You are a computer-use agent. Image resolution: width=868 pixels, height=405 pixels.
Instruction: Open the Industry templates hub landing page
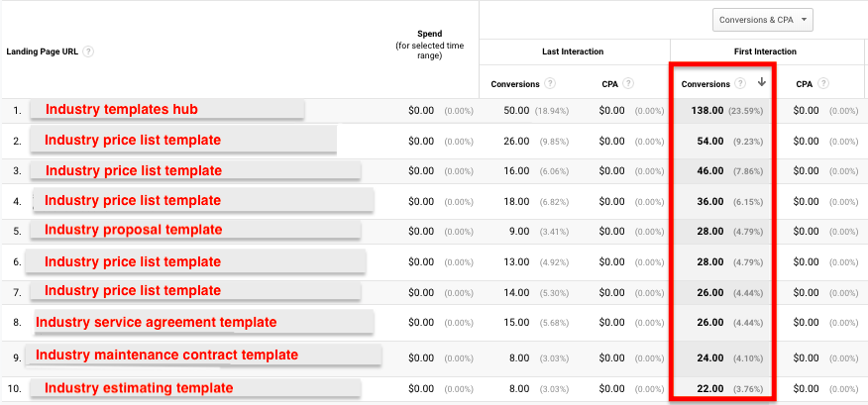(121, 110)
